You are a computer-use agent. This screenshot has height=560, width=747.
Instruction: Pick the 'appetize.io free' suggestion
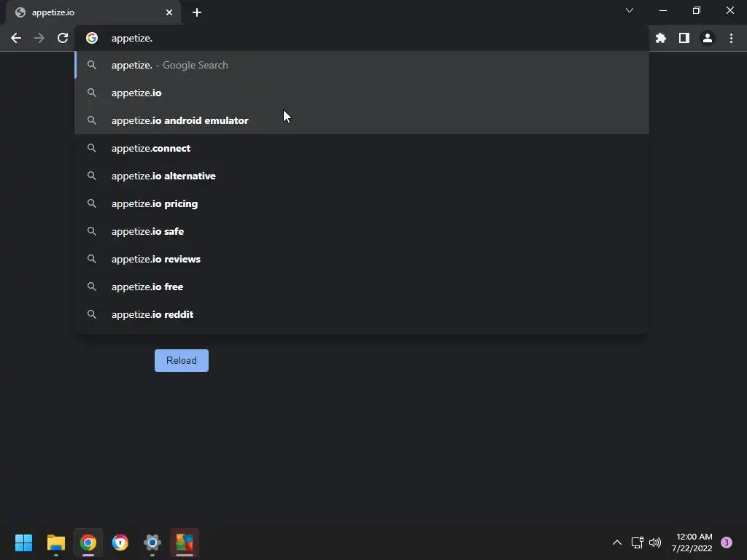(x=362, y=287)
